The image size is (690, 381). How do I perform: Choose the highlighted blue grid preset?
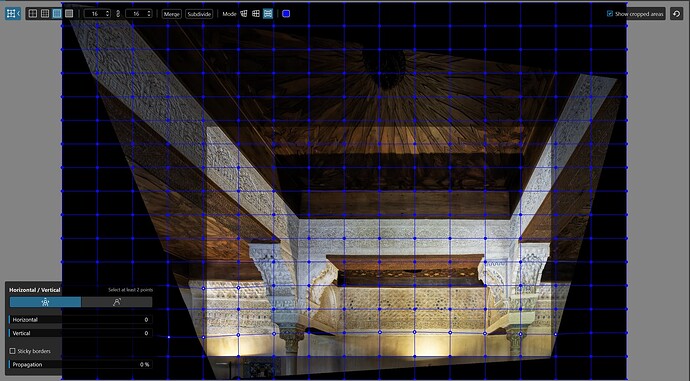coord(57,14)
